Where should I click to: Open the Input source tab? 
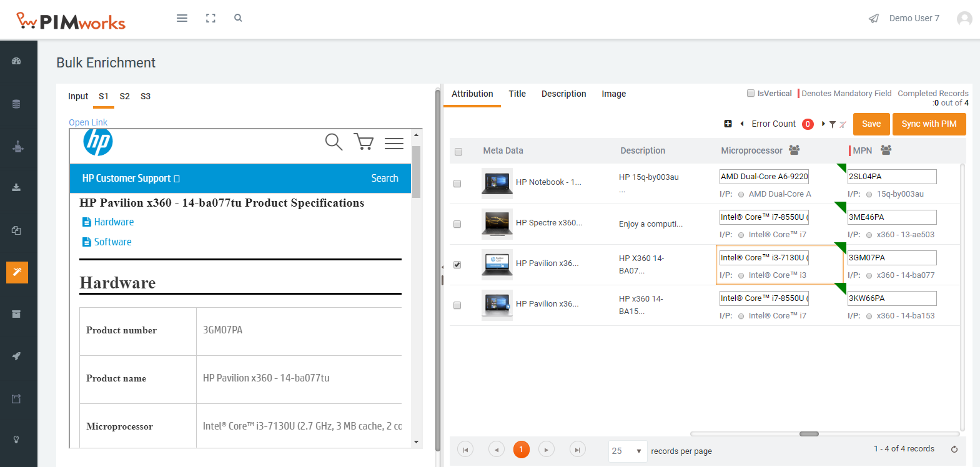tap(78, 96)
